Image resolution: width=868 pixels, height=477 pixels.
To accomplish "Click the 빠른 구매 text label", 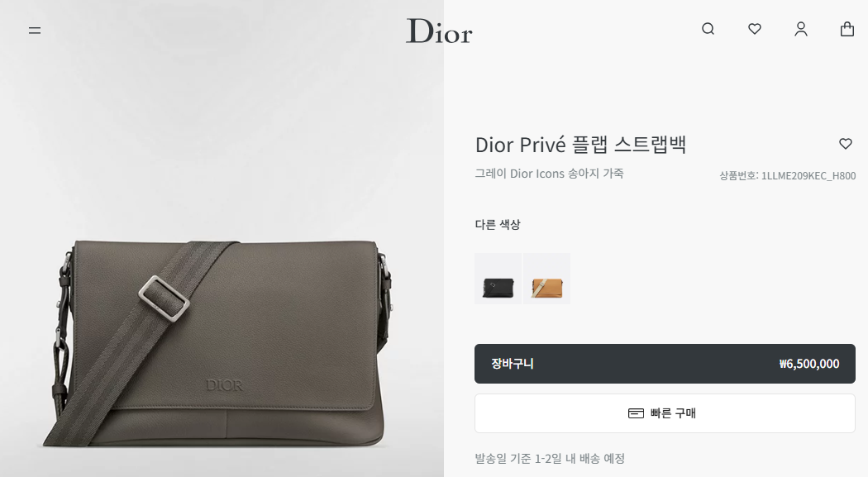I will pos(673,413).
